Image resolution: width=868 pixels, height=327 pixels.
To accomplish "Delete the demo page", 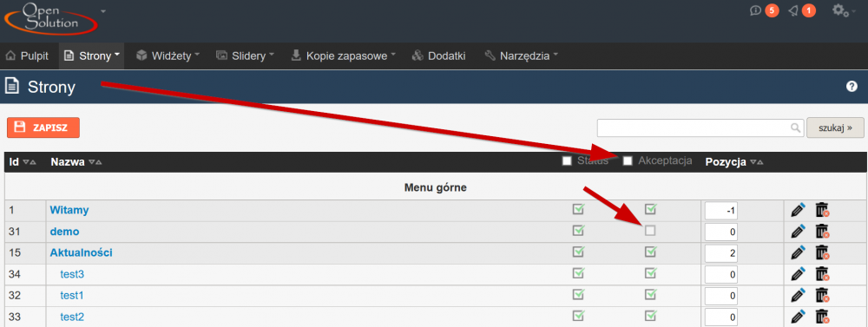I will [x=822, y=232].
